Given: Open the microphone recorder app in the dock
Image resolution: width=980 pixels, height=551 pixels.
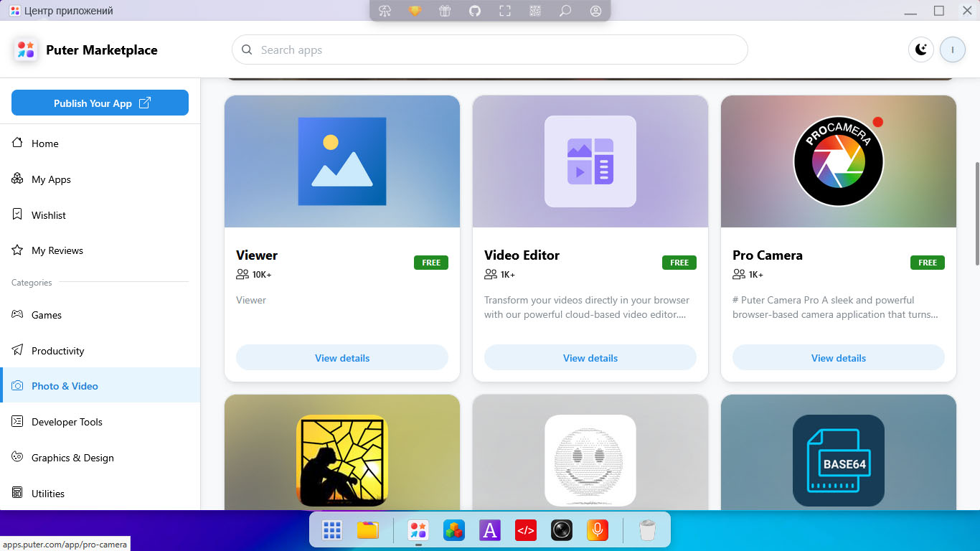Looking at the screenshot, I should pyautogui.click(x=598, y=530).
